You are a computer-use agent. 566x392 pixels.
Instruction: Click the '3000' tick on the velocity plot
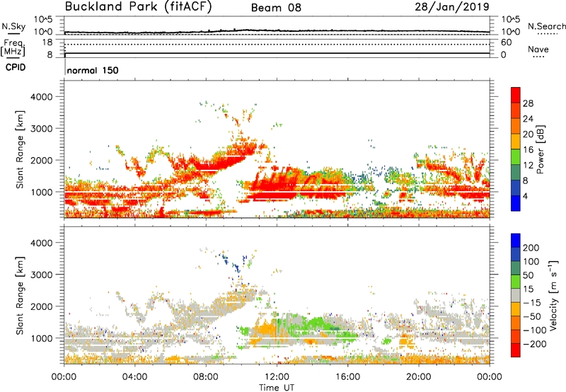pos(42,275)
